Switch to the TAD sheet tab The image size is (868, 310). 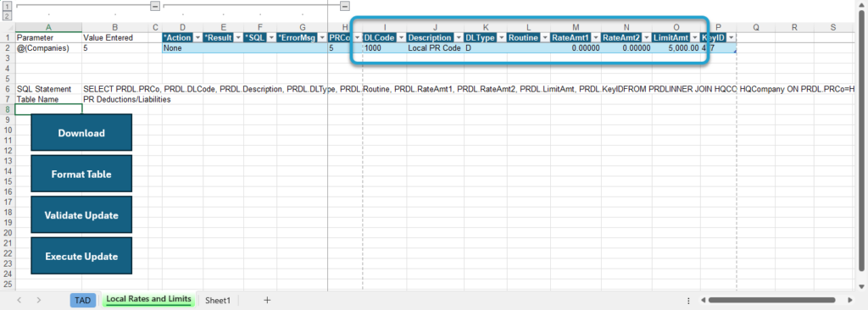click(x=82, y=300)
